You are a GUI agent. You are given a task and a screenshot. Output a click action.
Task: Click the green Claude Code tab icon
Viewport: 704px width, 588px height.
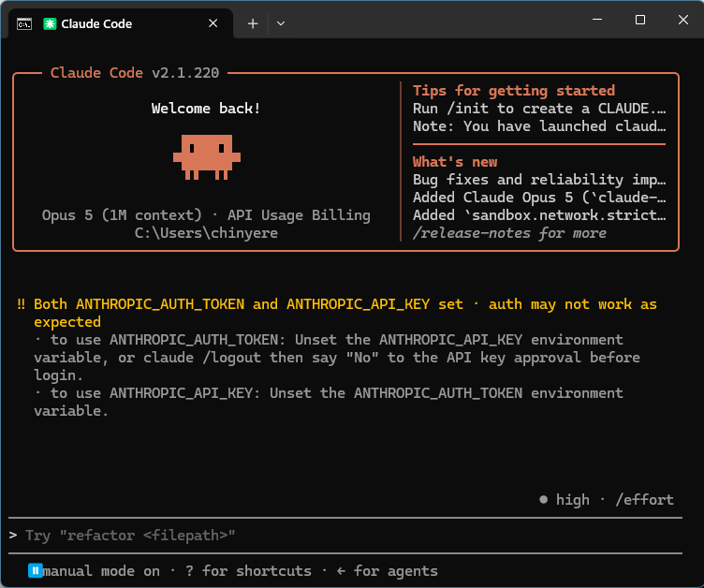tap(50, 23)
